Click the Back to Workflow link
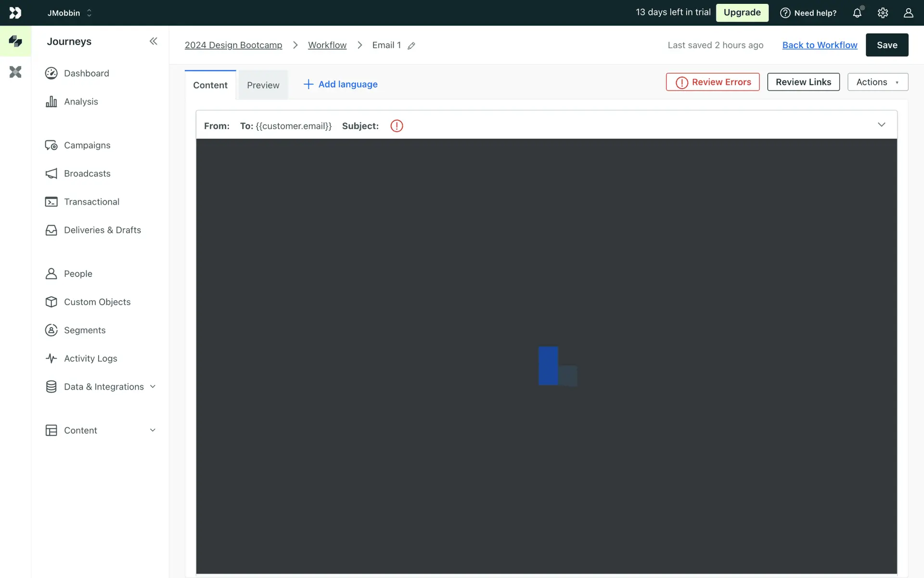The height and width of the screenshot is (578, 924). pyautogui.click(x=820, y=45)
